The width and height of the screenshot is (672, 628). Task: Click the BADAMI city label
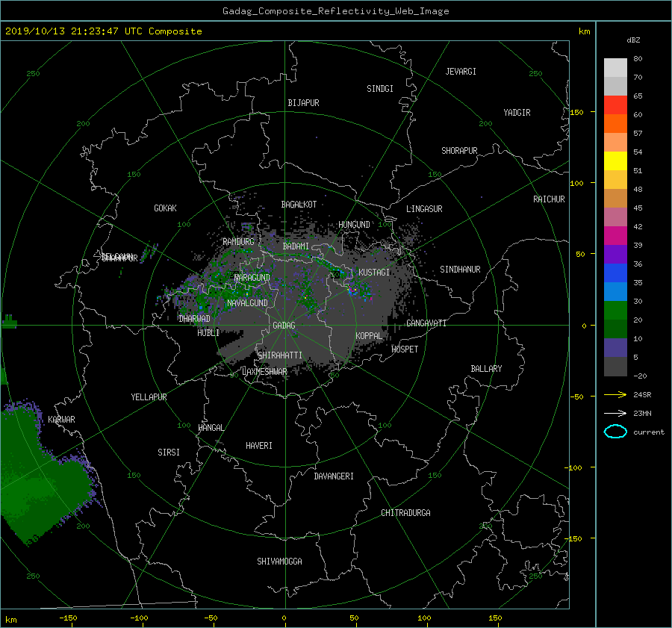tap(296, 246)
